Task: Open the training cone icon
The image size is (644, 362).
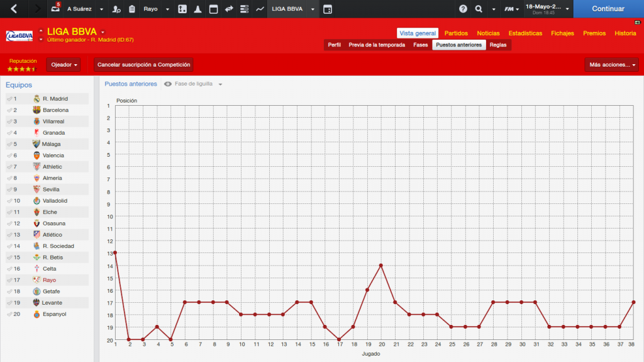Action: (197, 9)
